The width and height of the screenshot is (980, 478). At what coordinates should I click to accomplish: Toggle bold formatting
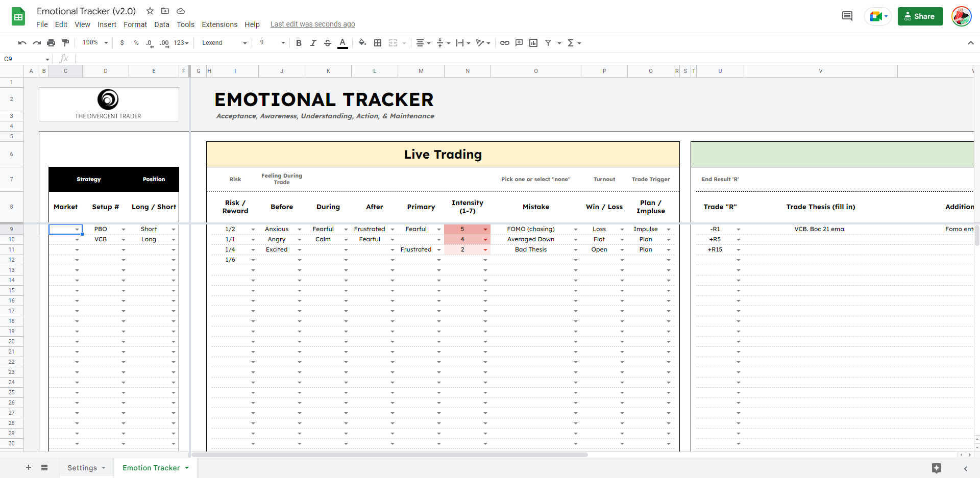coord(299,43)
